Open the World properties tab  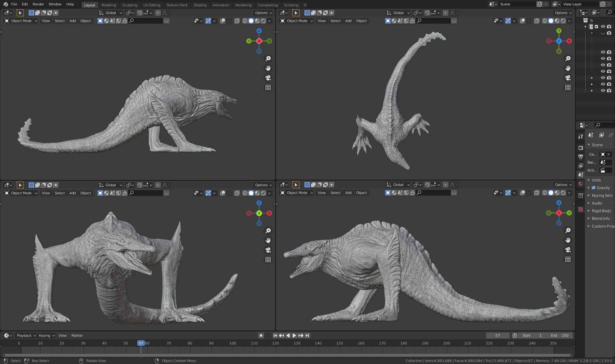pos(581,184)
